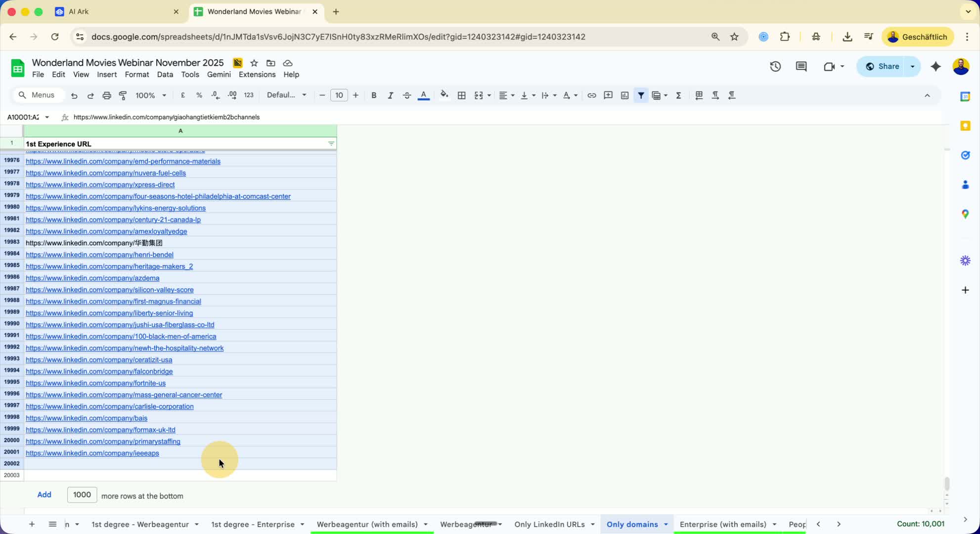Toggle strikethrough formatting
The image size is (980, 534).
point(406,95)
